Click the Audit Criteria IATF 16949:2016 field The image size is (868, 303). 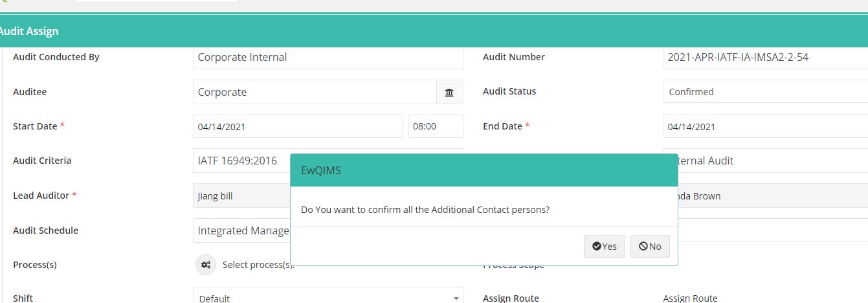click(242, 161)
